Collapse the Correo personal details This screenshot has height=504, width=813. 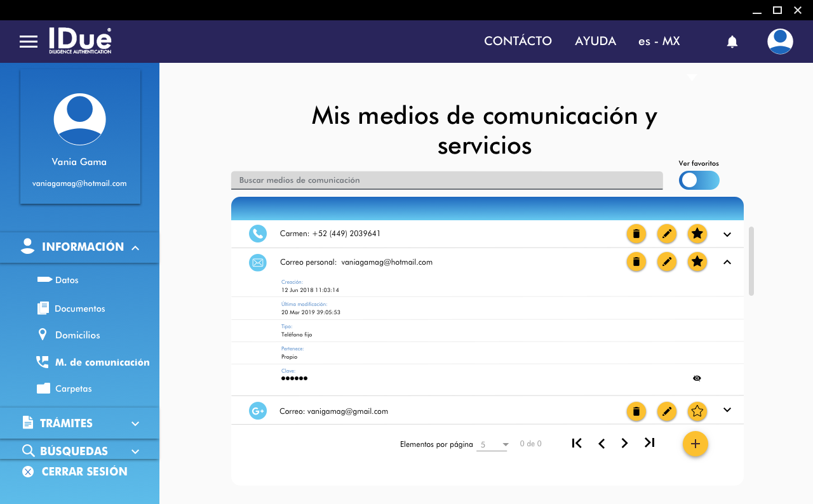point(727,262)
